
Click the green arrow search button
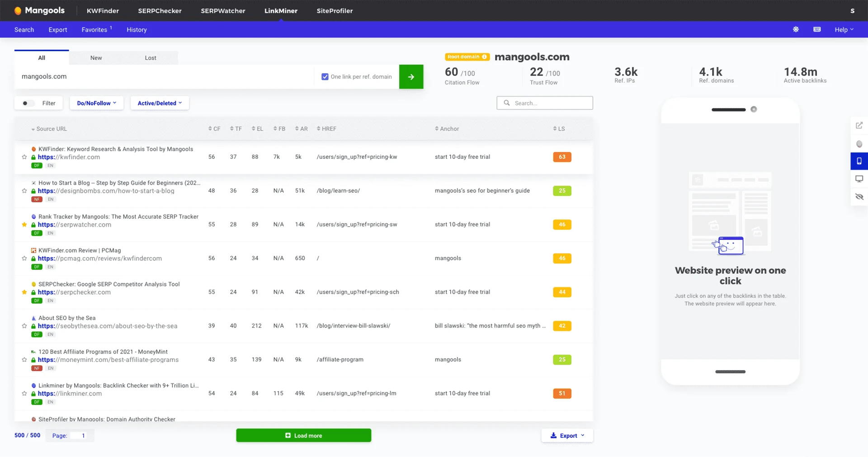click(x=411, y=76)
